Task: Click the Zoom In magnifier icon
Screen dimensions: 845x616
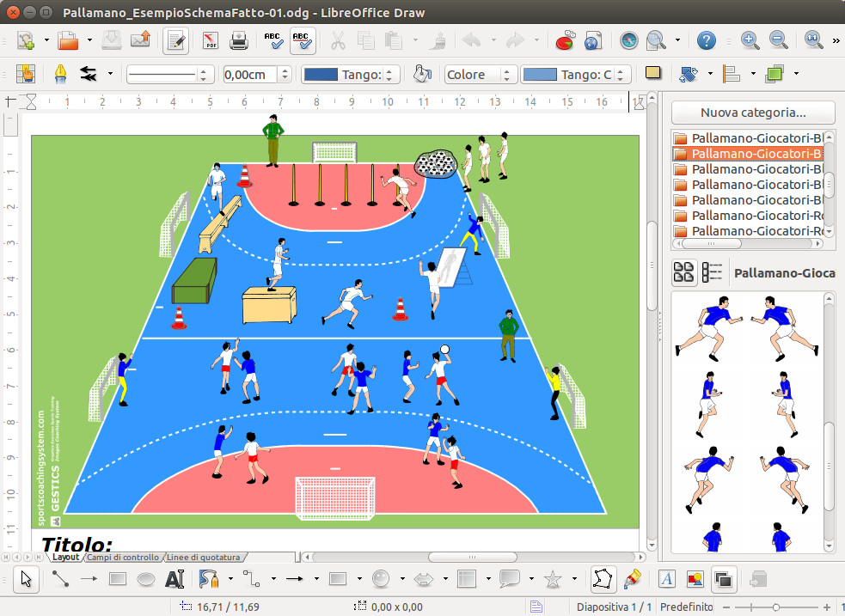Action: [x=750, y=40]
